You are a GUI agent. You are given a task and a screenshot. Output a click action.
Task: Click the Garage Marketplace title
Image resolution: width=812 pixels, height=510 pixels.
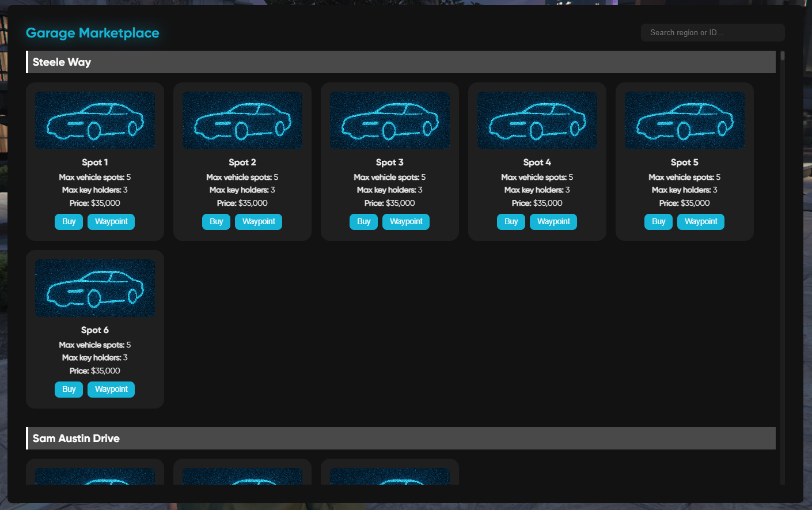click(x=92, y=33)
